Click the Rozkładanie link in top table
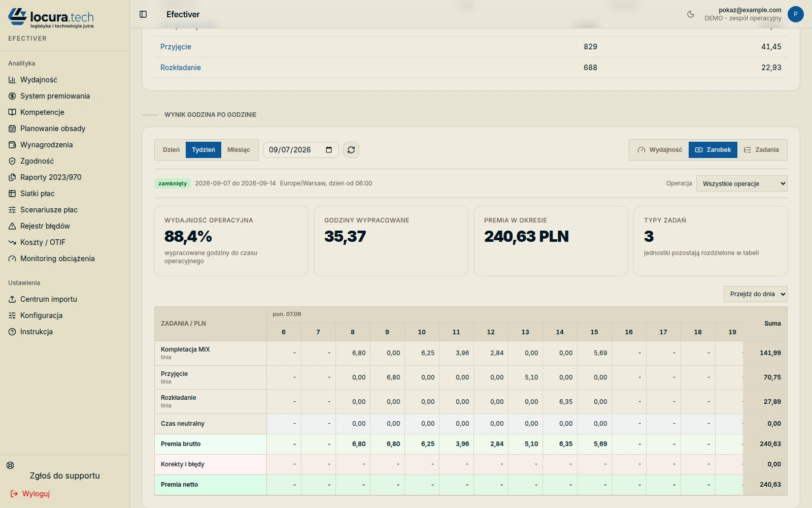Viewport: 812px width, 508px height. pyautogui.click(x=181, y=68)
